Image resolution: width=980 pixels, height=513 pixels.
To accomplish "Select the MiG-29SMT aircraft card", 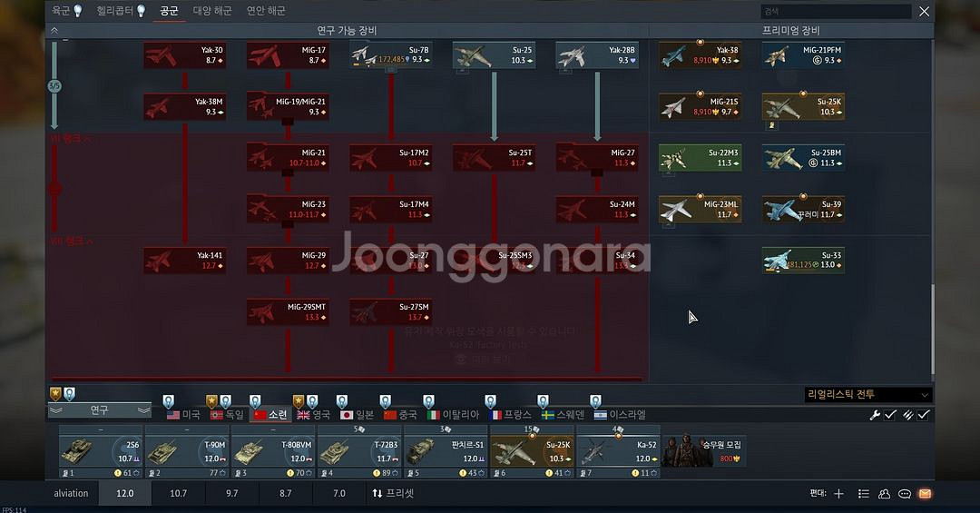I will [288, 311].
